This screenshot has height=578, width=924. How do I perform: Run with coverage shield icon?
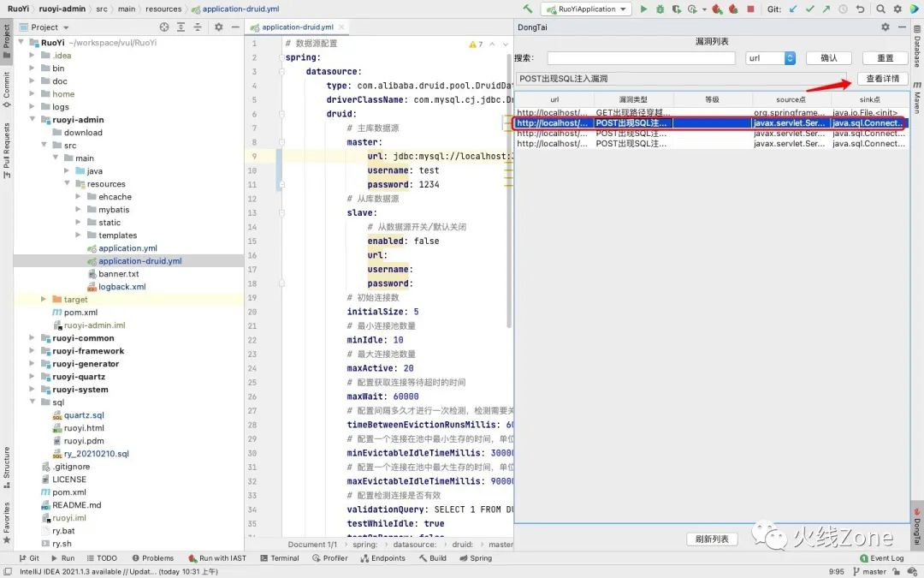pos(677,9)
